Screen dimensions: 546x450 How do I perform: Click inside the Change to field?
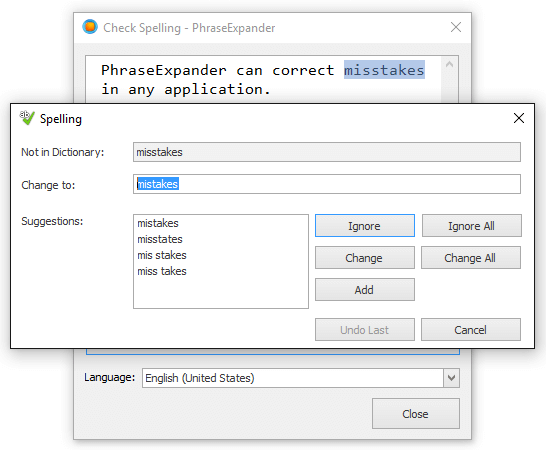click(327, 184)
